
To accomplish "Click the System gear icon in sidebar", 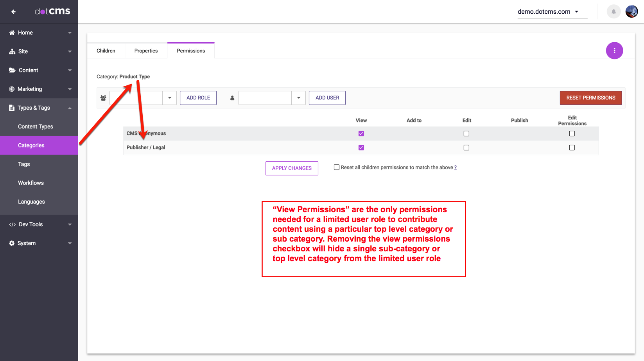I will click(x=12, y=244).
